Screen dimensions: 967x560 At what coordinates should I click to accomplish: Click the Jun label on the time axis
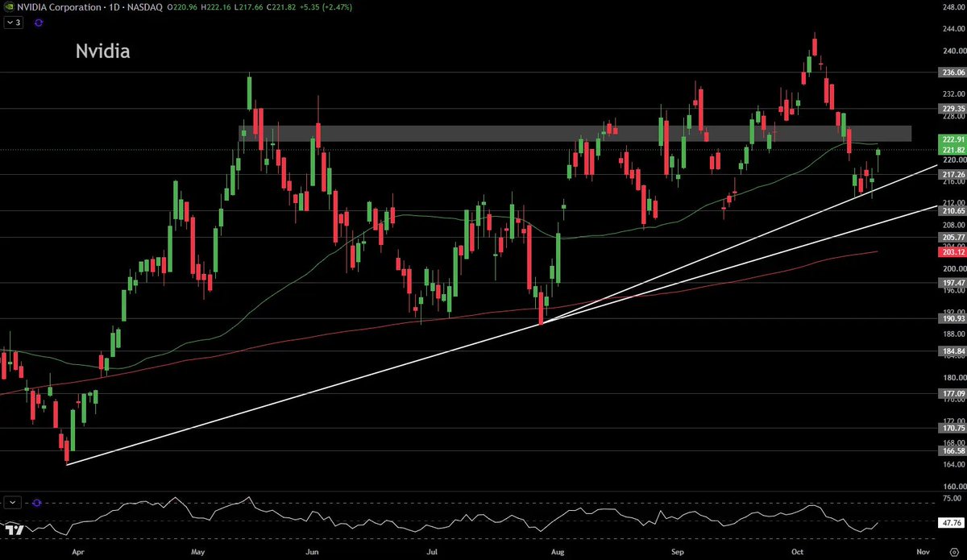(312, 553)
